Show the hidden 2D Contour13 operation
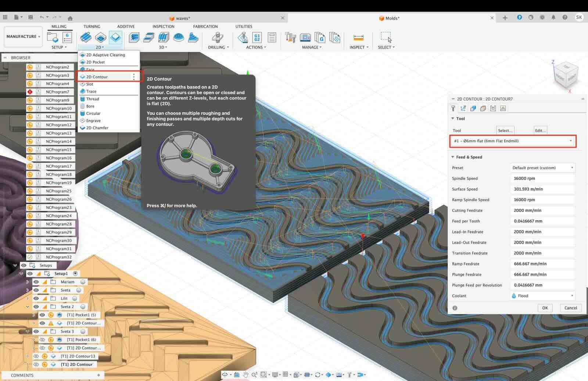588x381 pixels. click(x=36, y=356)
